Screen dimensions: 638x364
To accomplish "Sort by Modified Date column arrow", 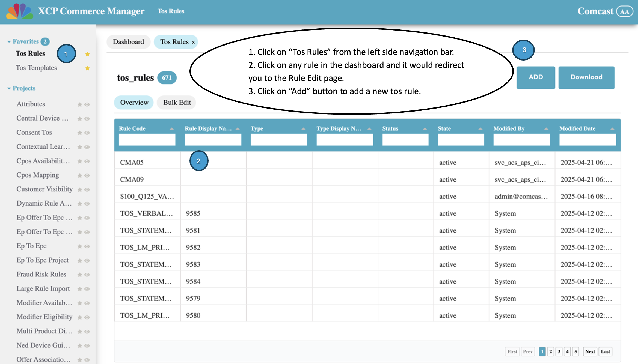I will point(612,129).
